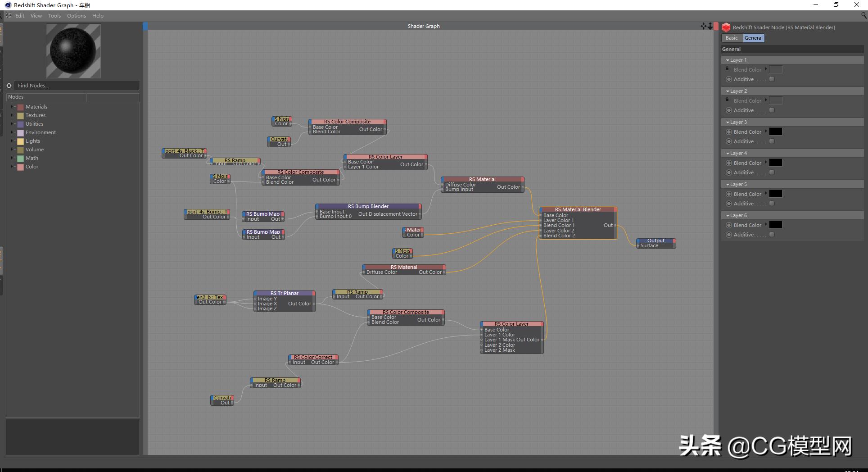Viewport: 868px width, 472px height.
Task: Expand the Textures node category
Action: pos(13,115)
